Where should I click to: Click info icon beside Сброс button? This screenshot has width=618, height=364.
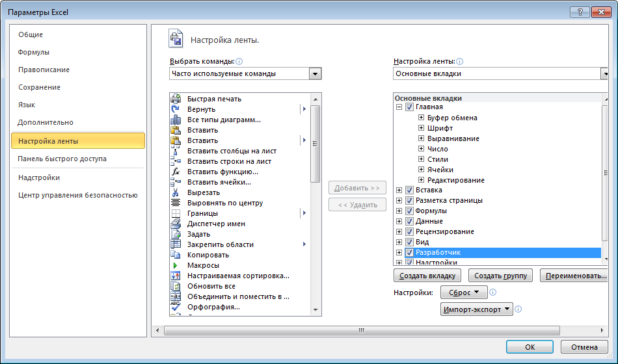492,292
